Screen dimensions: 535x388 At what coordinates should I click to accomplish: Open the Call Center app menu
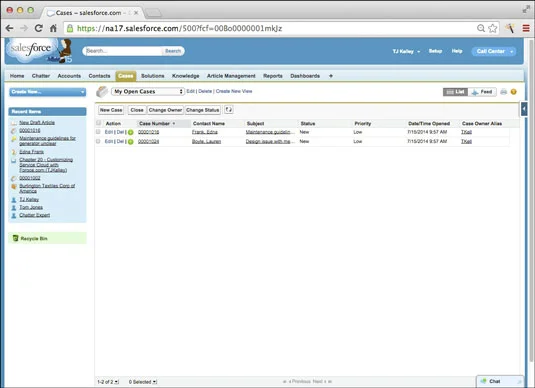(494, 51)
